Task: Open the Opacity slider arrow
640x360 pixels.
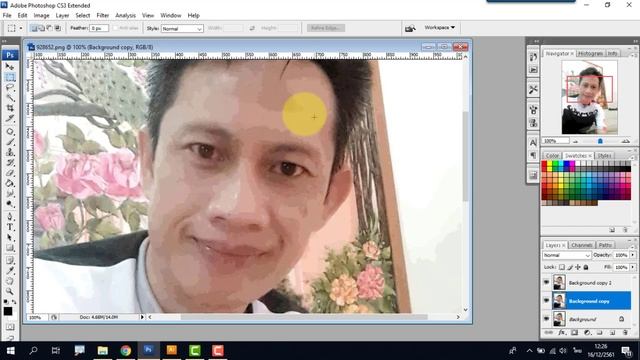Action: tap(633, 255)
